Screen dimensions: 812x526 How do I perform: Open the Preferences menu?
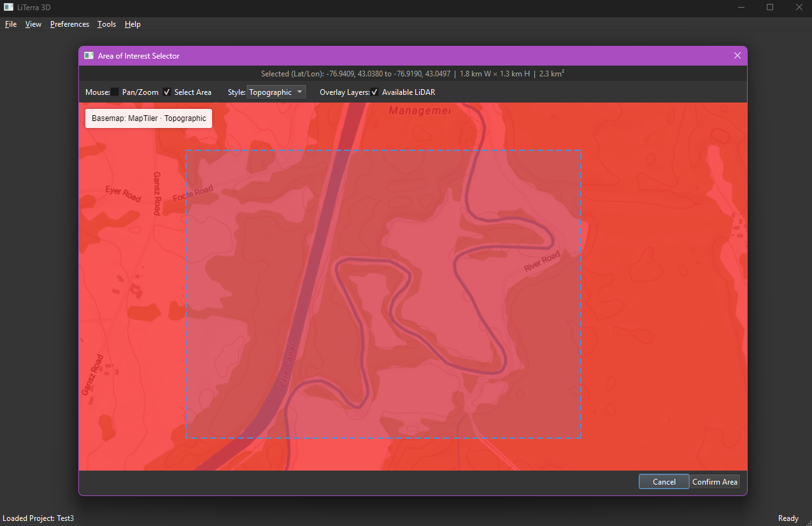tap(69, 24)
